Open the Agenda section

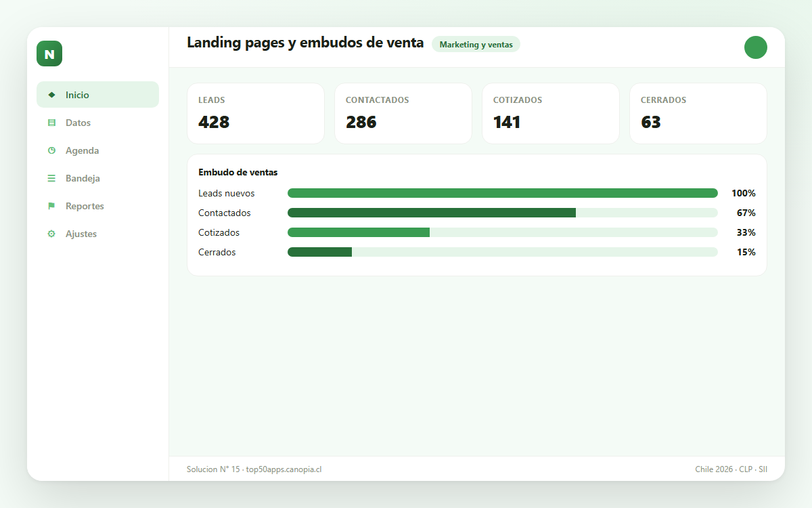(97, 150)
